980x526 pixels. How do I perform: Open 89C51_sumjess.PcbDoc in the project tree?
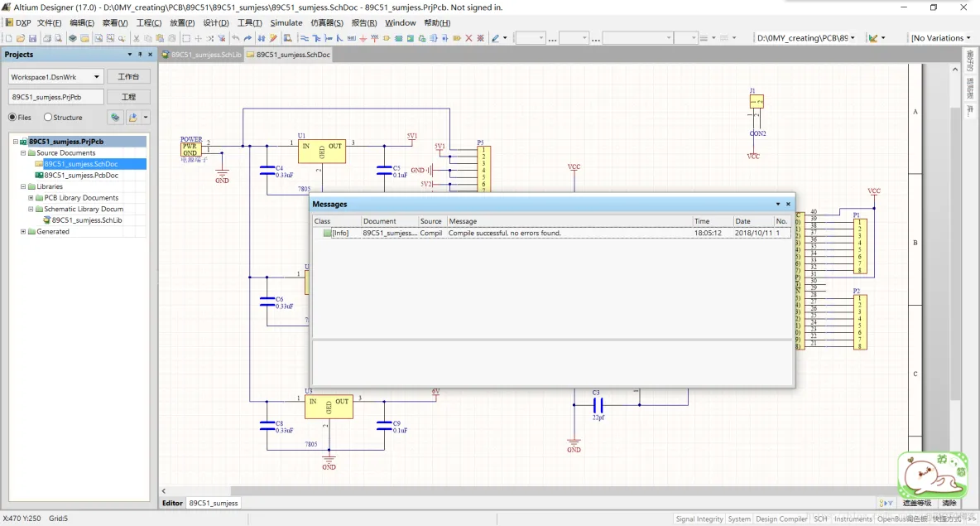[x=80, y=175]
